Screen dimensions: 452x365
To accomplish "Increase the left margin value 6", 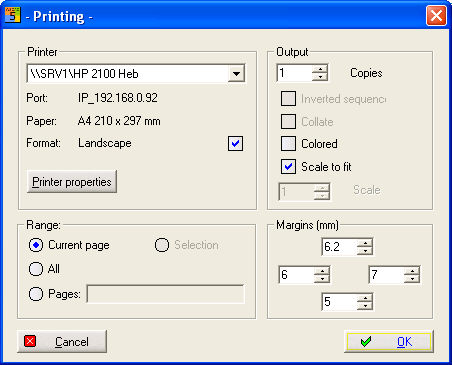I will tap(322, 271).
